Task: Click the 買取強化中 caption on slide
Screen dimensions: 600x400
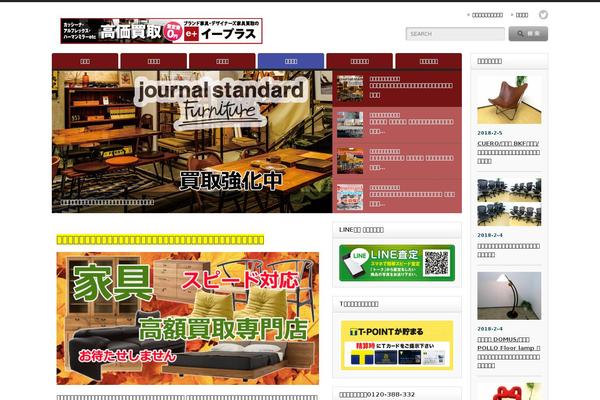Action: click(x=231, y=181)
